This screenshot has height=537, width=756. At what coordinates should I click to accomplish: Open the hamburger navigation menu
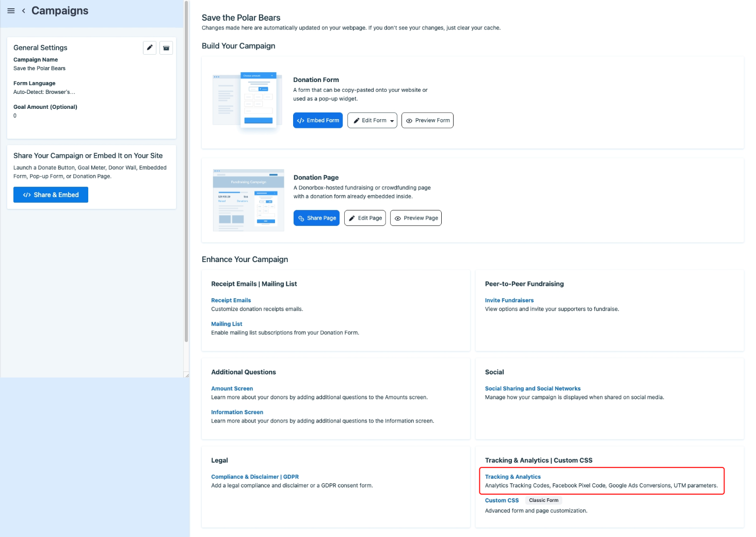pos(11,11)
